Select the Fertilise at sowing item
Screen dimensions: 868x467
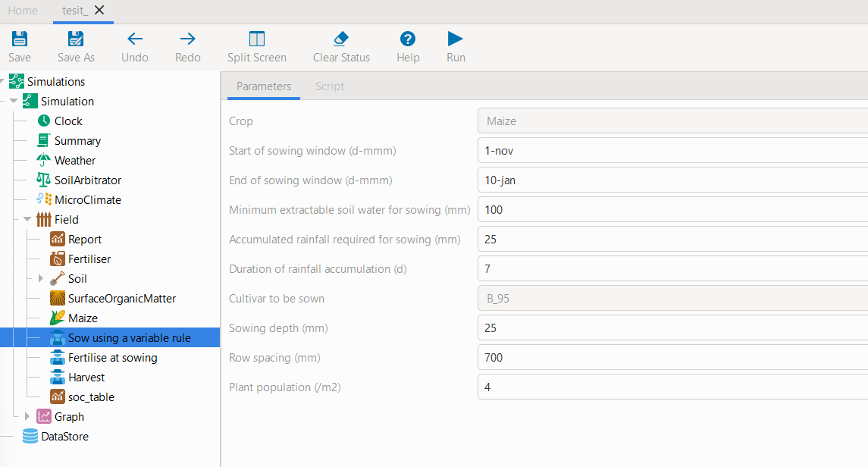[x=112, y=358]
